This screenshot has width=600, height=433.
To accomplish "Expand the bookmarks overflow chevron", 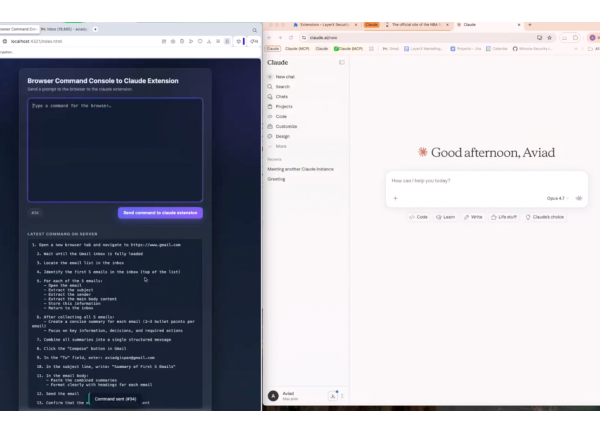I will [x=576, y=49].
